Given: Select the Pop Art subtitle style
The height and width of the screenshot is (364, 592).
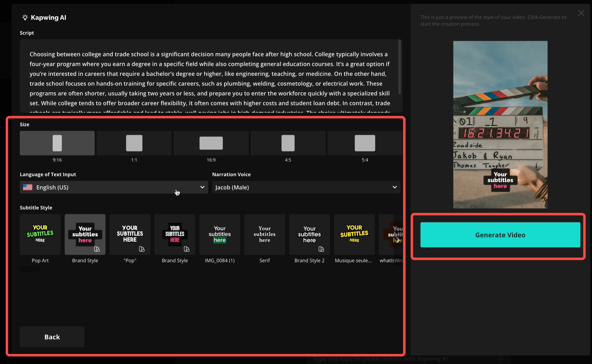Looking at the screenshot, I should 40,235.
